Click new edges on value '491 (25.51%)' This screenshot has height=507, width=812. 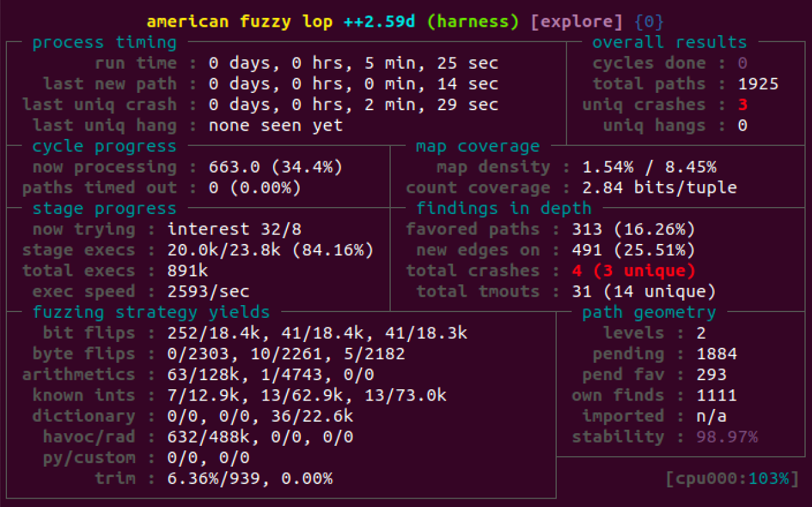tap(633, 250)
